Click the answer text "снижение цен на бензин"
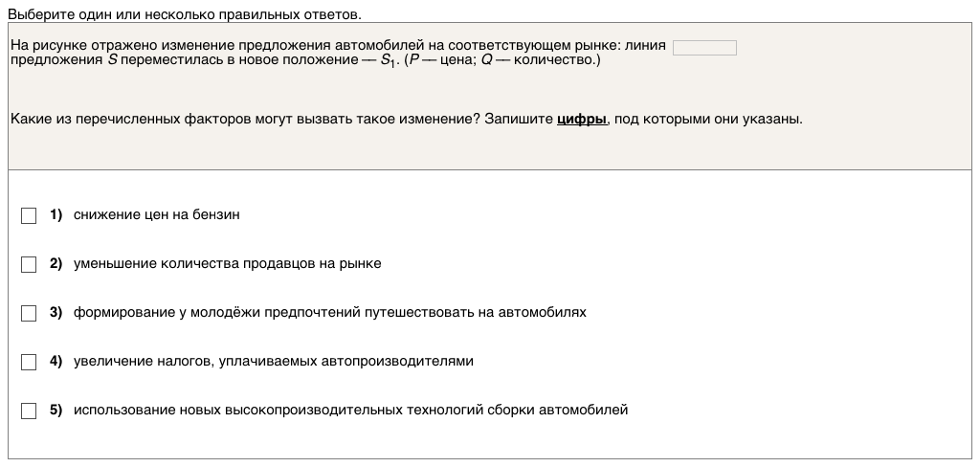 156,215
